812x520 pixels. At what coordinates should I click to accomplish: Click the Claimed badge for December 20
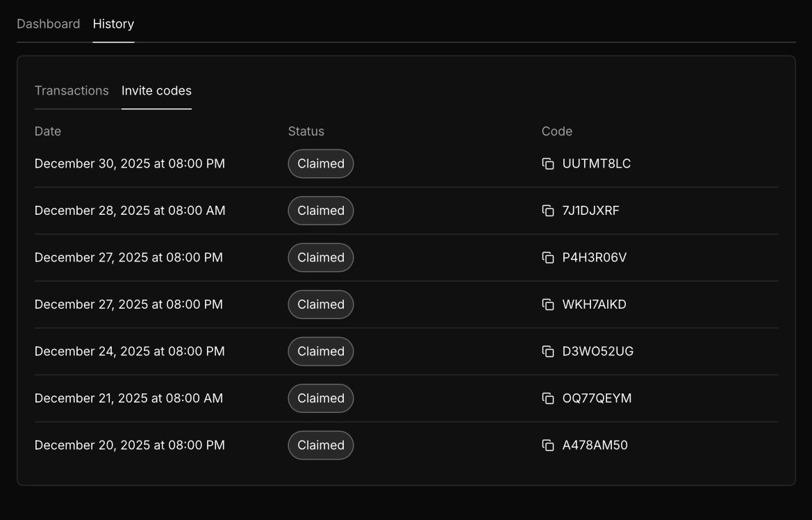[x=320, y=446]
